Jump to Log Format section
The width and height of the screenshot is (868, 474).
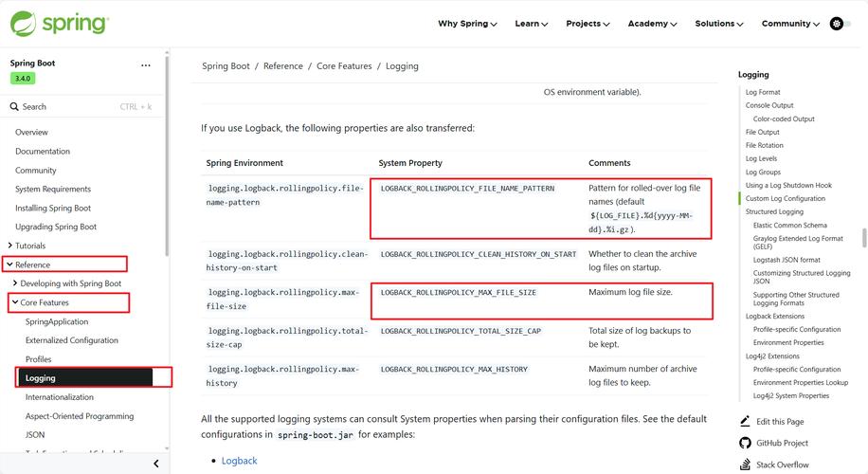pyautogui.click(x=763, y=92)
